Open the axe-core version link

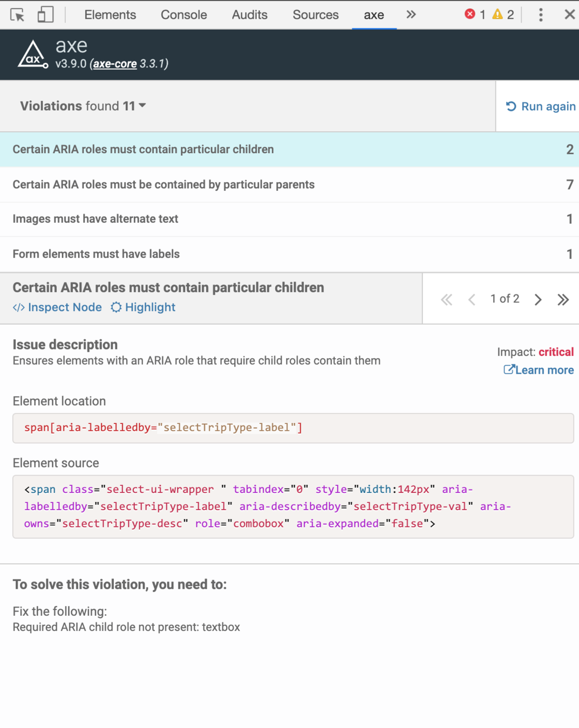point(115,64)
